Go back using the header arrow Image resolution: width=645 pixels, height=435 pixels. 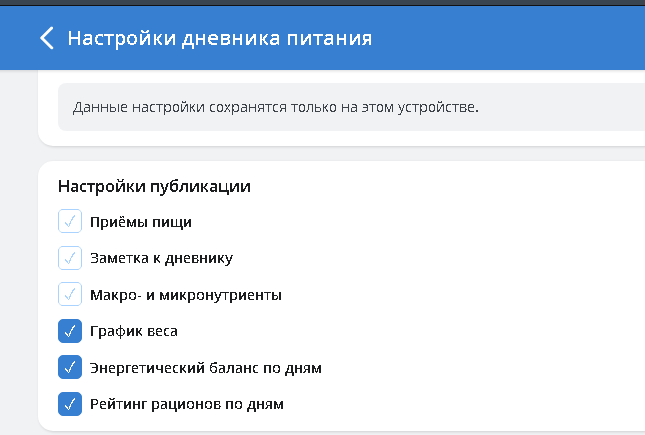pos(46,39)
